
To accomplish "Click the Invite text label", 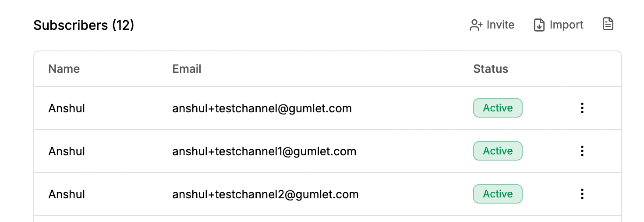I will coord(500,25).
